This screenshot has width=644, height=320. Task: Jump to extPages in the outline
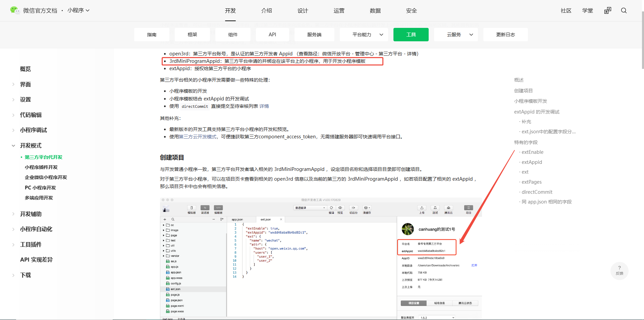click(x=532, y=182)
